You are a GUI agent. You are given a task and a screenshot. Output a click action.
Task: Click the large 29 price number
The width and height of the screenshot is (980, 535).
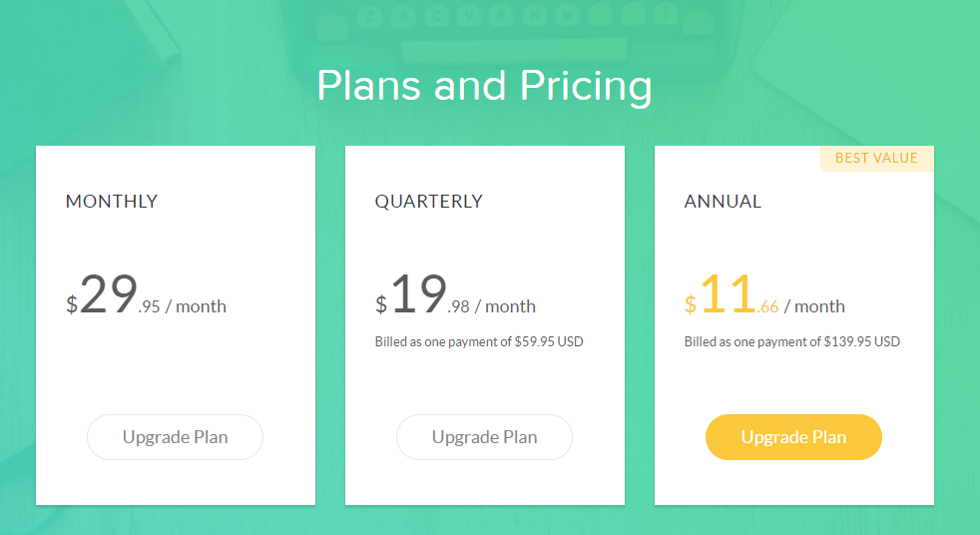coord(108,294)
